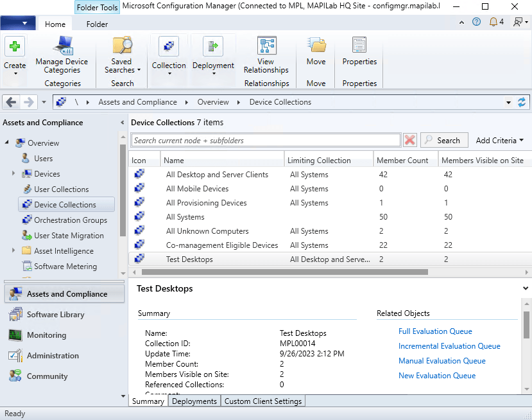Sort by the Limiting Collection column header
The image size is (532, 420).
click(329, 161)
